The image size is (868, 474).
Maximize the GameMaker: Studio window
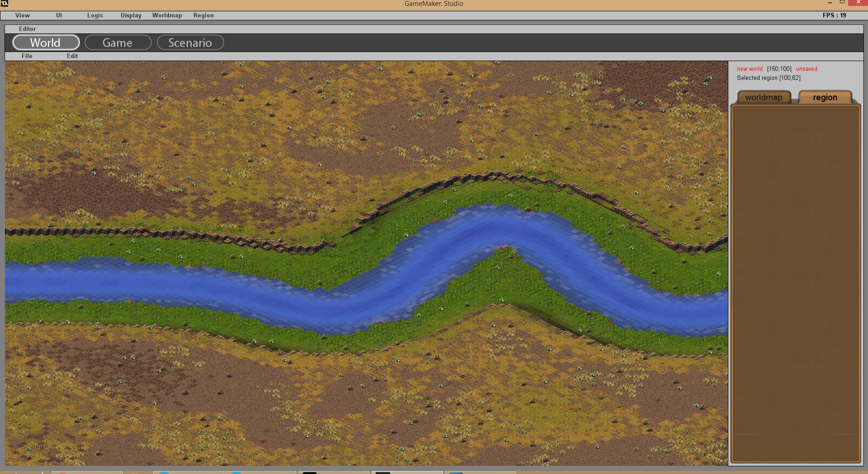pos(842,3)
